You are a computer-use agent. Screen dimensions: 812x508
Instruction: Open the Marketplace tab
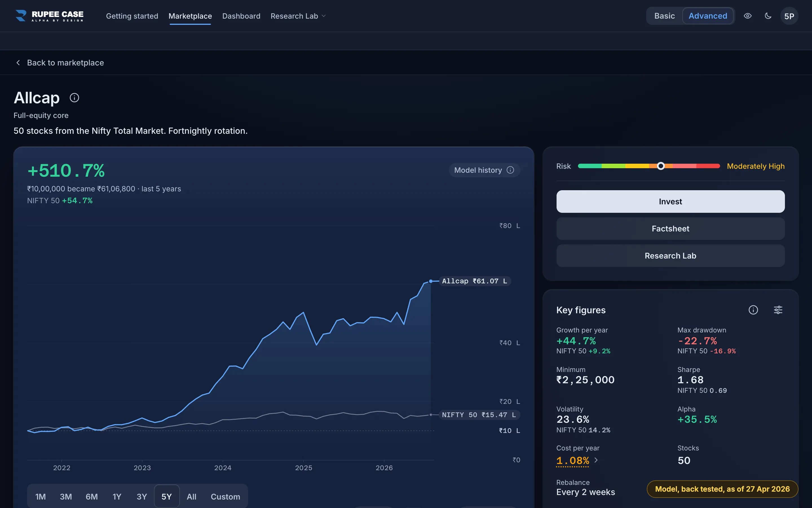point(190,16)
